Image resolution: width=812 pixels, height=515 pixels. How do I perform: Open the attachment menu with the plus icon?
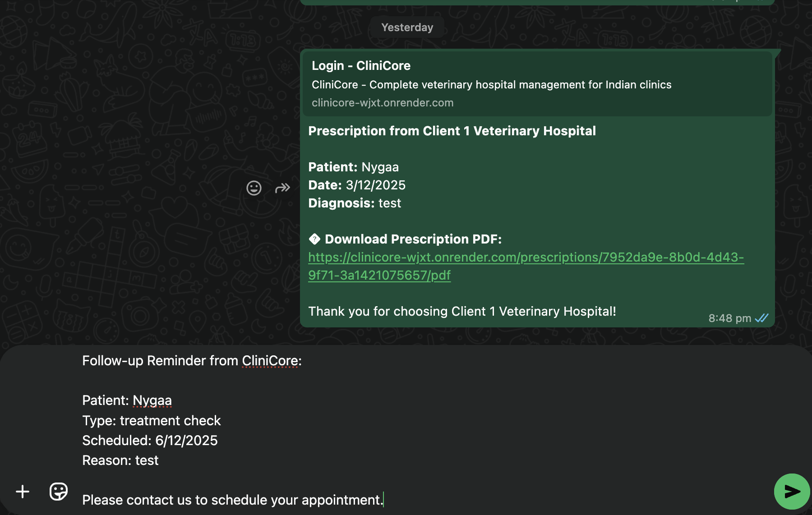pyautogui.click(x=22, y=492)
